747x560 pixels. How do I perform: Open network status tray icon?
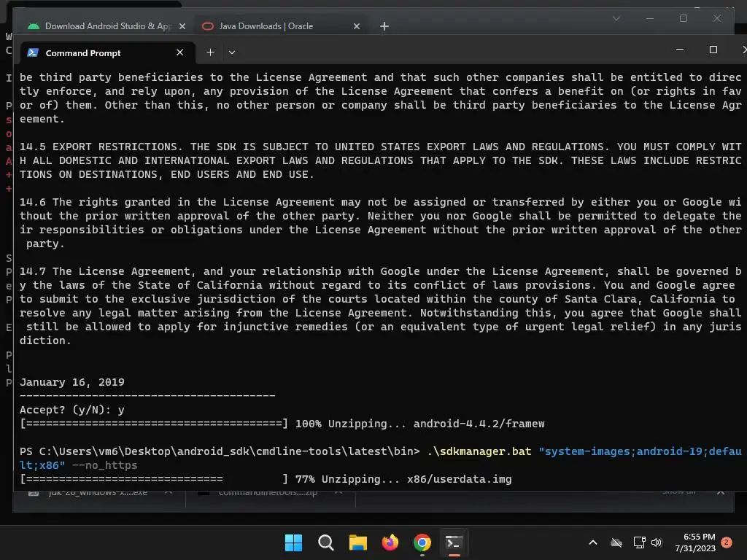tap(639, 542)
